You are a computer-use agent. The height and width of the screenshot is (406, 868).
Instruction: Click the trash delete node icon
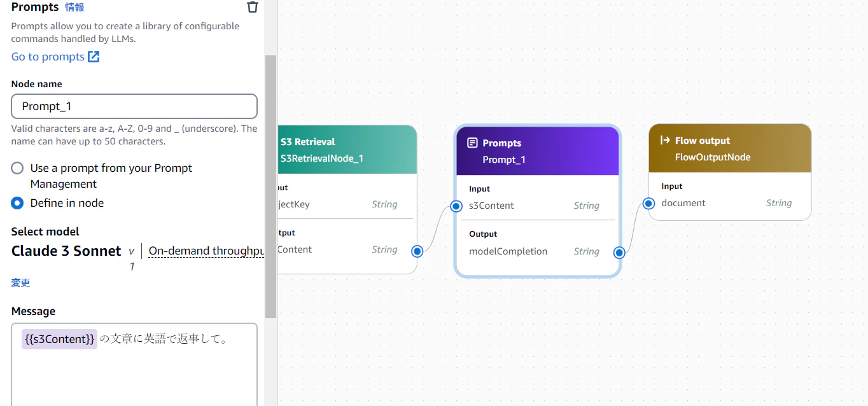click(x=253, y=7)
